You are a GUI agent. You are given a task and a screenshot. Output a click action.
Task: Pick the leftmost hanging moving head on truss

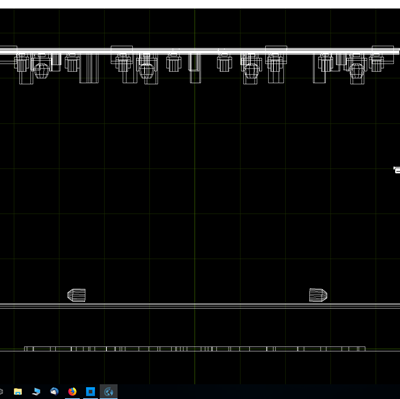click(x=42, y=70)
